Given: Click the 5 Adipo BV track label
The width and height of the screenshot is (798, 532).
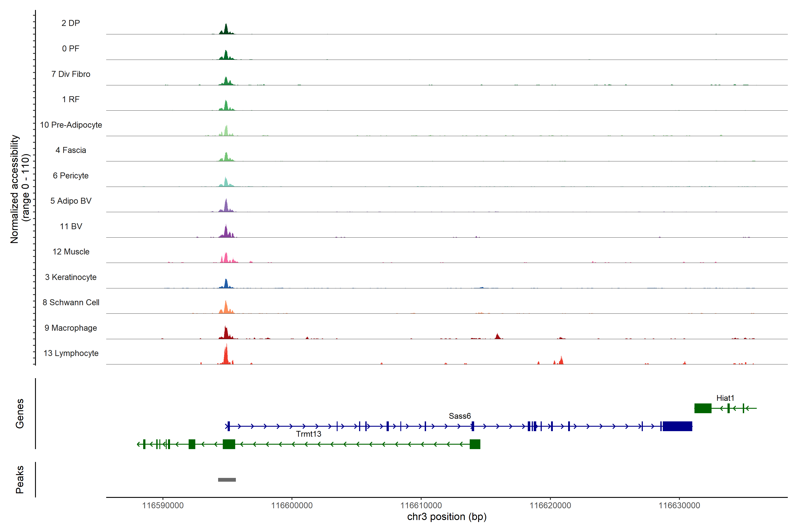Looking at the screenshot, I should 70,201.
